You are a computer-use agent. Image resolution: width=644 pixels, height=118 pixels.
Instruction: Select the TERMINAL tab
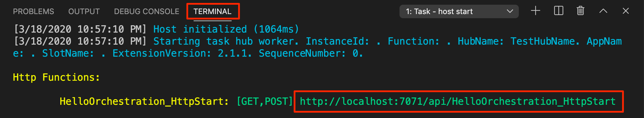click(x=212, y=11)
